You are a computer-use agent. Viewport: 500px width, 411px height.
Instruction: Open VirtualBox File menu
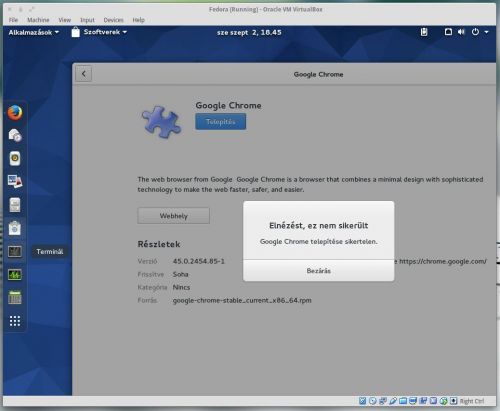(x=13, y=20)
